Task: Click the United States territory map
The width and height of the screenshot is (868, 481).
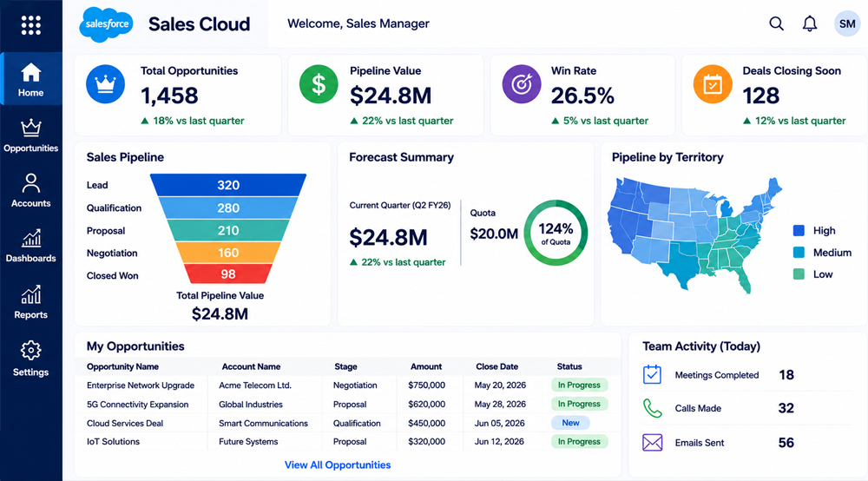Action: point(694,234)
